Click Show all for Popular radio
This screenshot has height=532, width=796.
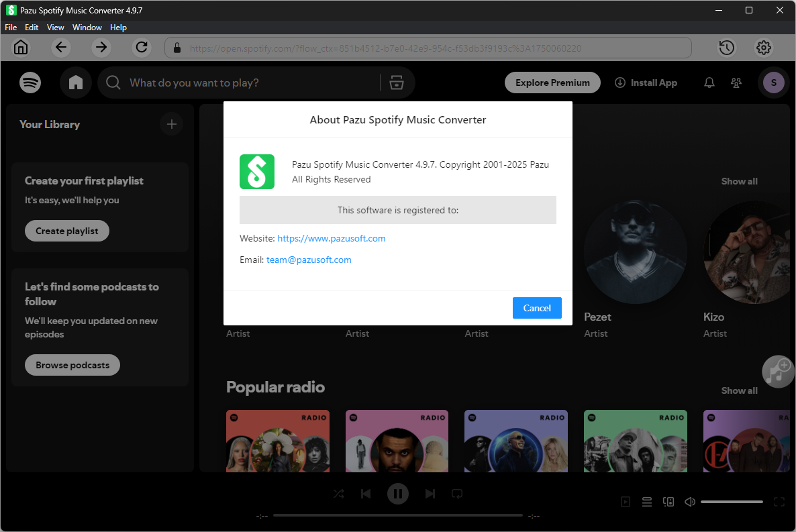pos(739,390)
